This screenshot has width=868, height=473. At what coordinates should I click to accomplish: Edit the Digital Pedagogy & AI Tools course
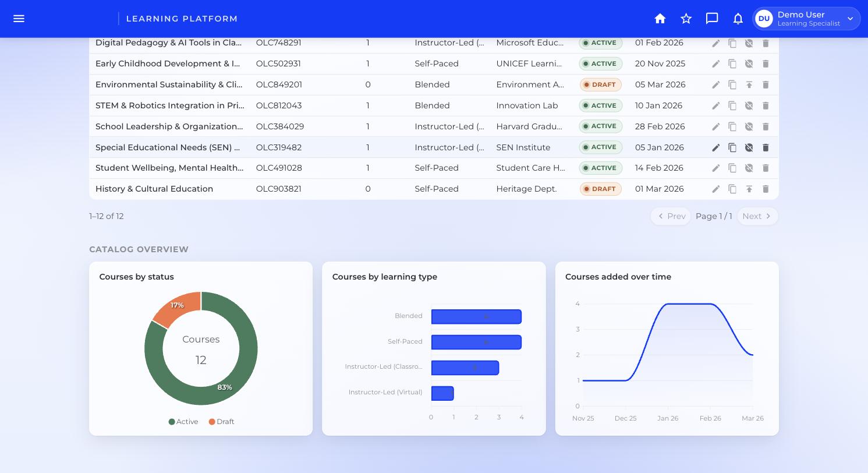[716, 43]
